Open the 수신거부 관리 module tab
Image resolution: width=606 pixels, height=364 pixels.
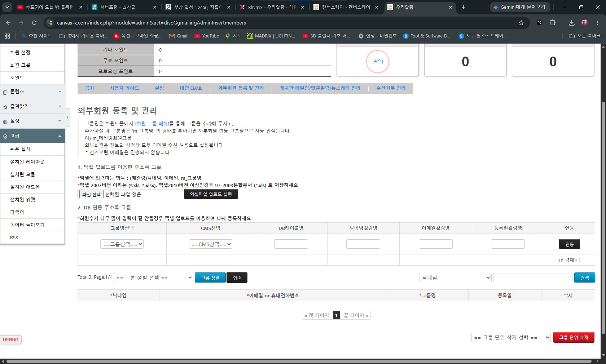[x=391, y=88]
